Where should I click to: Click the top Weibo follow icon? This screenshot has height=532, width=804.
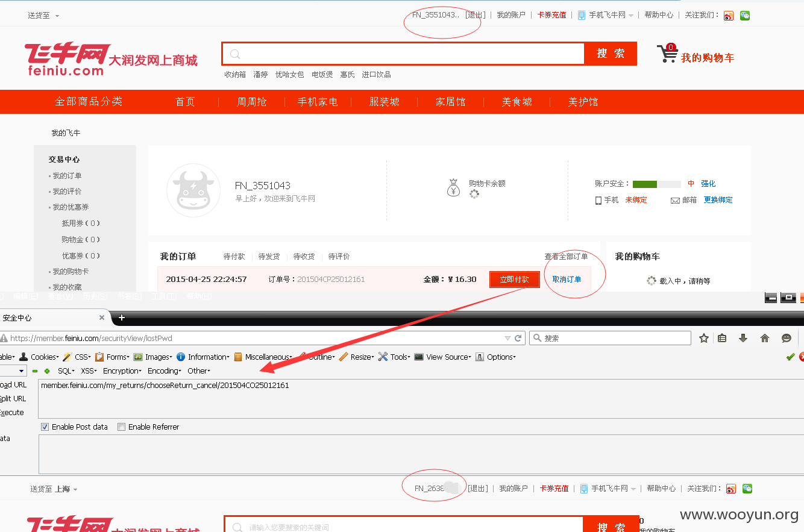pyautogui.click(x=729, y=16)
